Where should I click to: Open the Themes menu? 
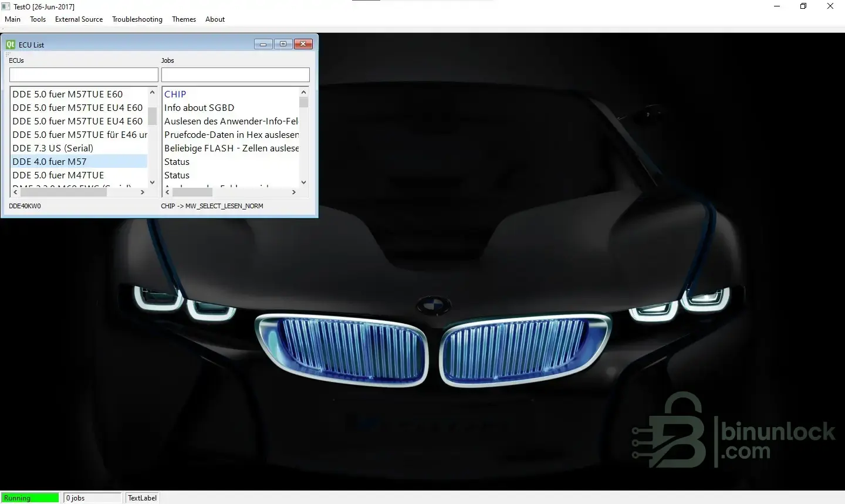point(184,19)
